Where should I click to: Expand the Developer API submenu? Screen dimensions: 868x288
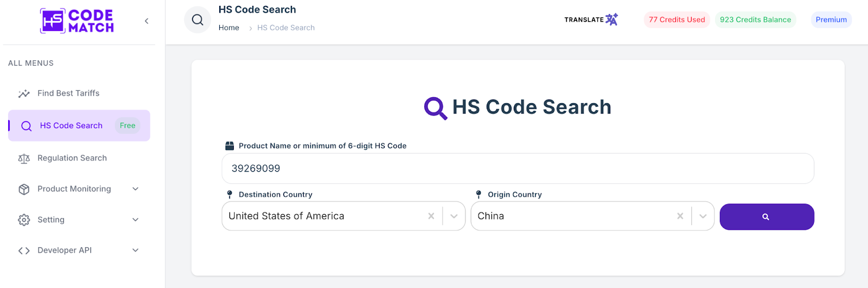[x=136, y=251]
